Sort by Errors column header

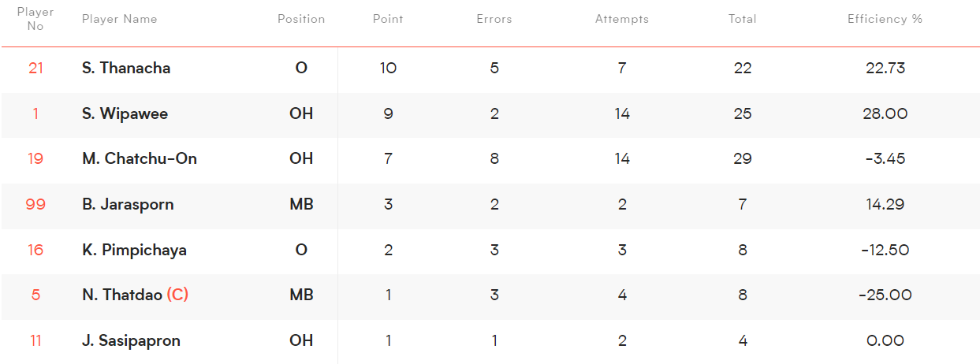pyautogui.click(x=494, y=19)
